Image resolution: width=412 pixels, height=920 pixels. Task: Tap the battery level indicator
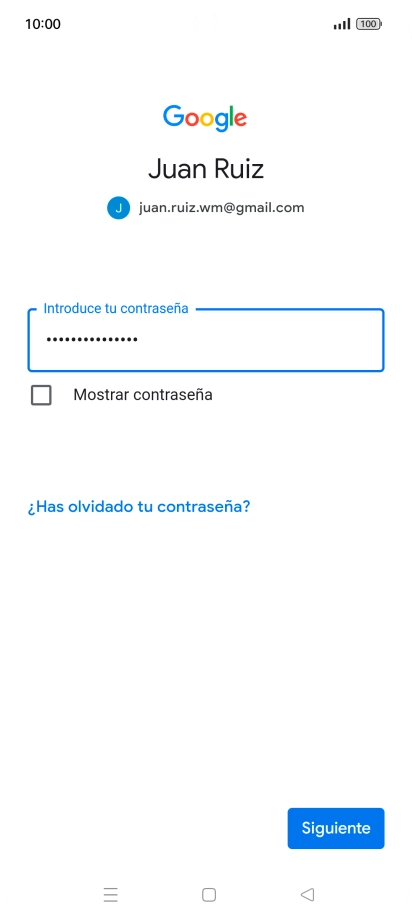pyautogui.click(x=369, y=24)
